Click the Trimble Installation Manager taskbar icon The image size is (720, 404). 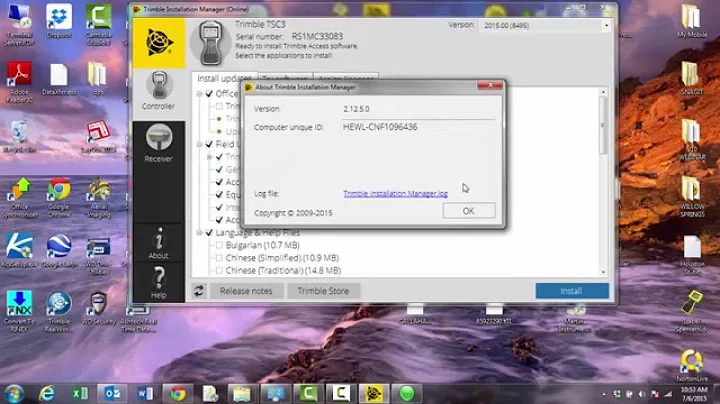[x=374, y=393]
